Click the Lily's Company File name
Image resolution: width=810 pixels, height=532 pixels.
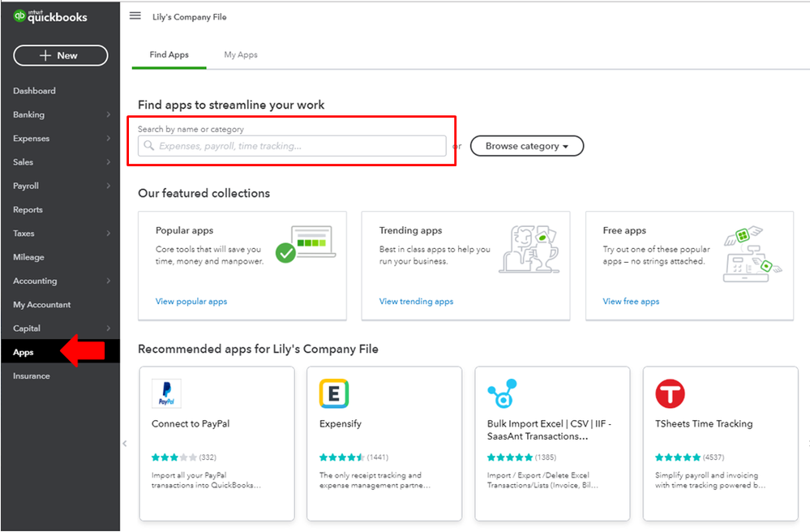pos(189,17)
